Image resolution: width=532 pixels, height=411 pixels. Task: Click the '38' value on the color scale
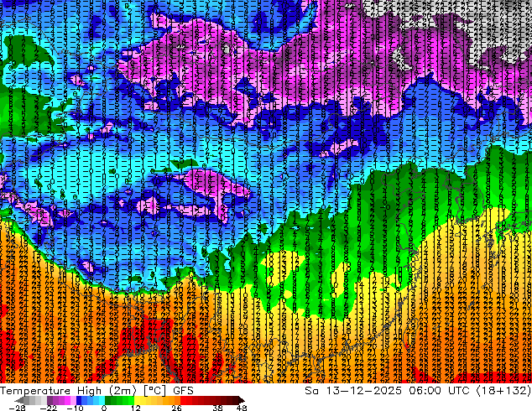point(218,408)
